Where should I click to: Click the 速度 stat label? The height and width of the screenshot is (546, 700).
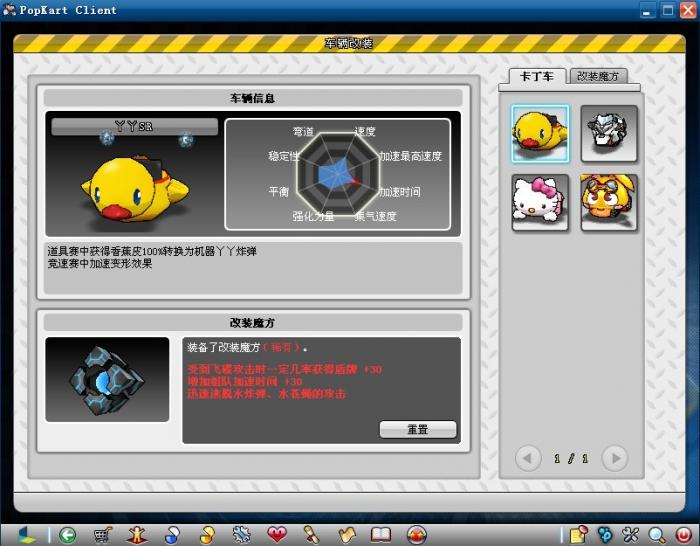coord(365,131)
